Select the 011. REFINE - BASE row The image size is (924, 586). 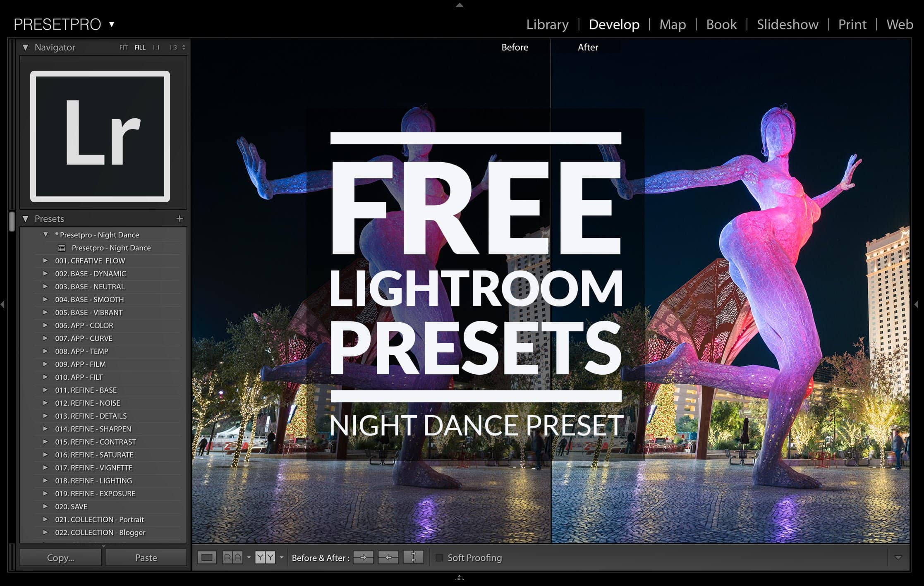pyautogui.click(x=108, y=390)
